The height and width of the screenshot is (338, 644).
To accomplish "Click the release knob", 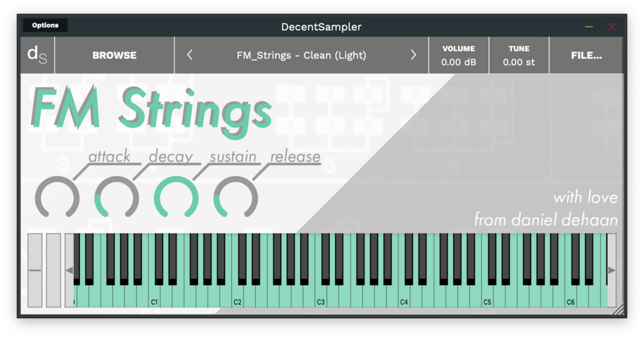I will click(236, 197).
